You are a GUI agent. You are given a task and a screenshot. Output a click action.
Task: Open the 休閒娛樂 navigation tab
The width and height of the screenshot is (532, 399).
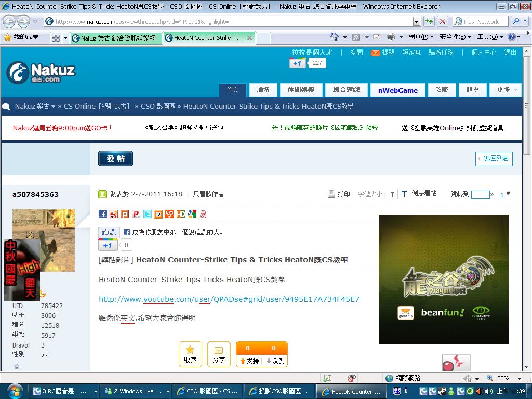tap(301, 90)
